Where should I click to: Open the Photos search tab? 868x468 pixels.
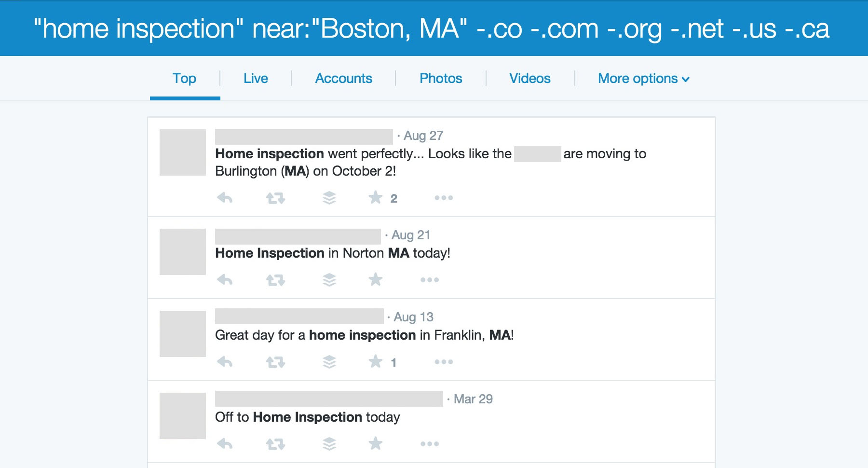pyautogui.click(x=440, y=78)
